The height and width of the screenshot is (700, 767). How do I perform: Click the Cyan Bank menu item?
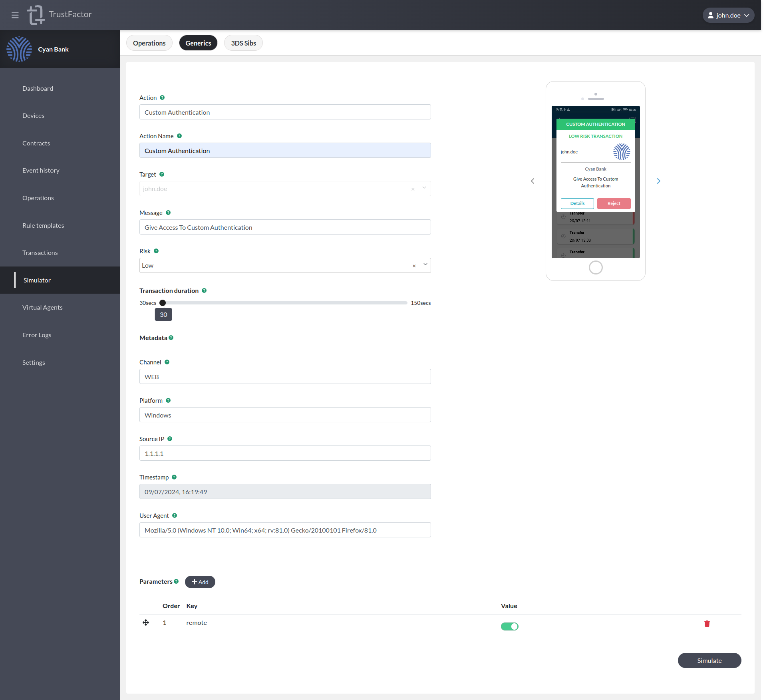[x=54, y=49]
